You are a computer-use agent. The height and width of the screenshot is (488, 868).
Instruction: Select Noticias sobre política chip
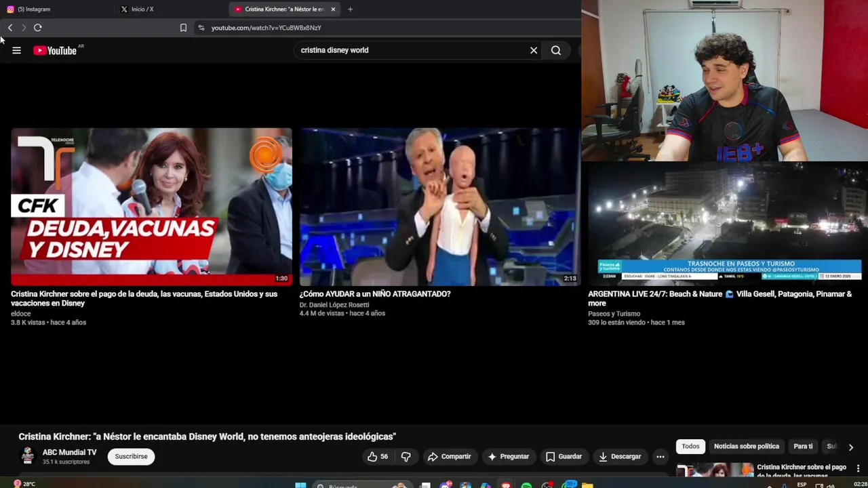(747, 446)
